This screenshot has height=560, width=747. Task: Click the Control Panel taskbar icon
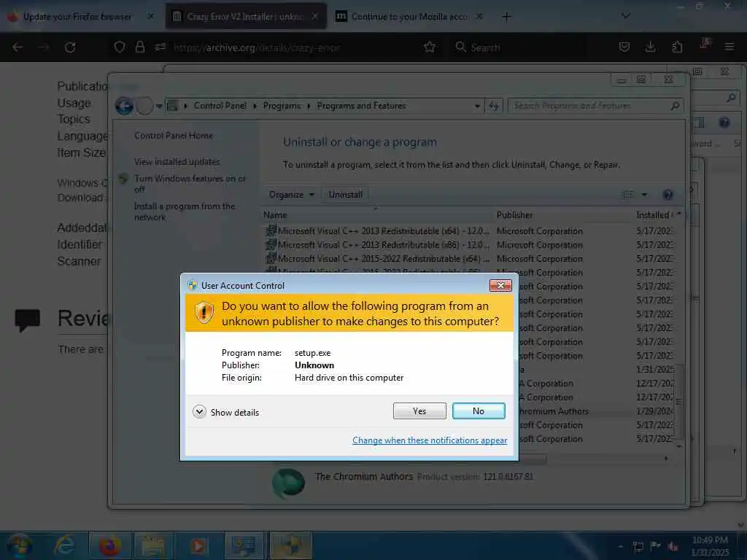click(x=244, y=545)
